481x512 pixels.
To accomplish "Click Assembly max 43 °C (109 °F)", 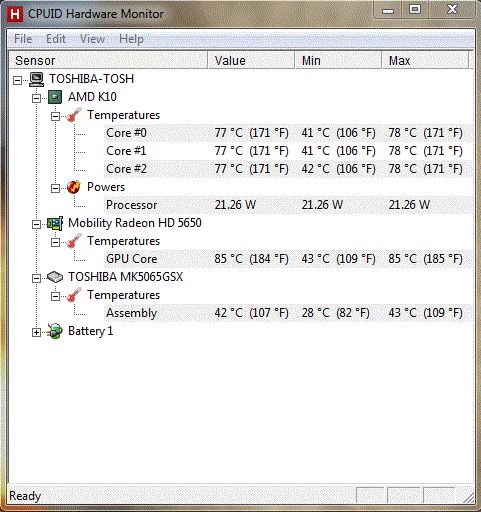I will pos(426,313).
